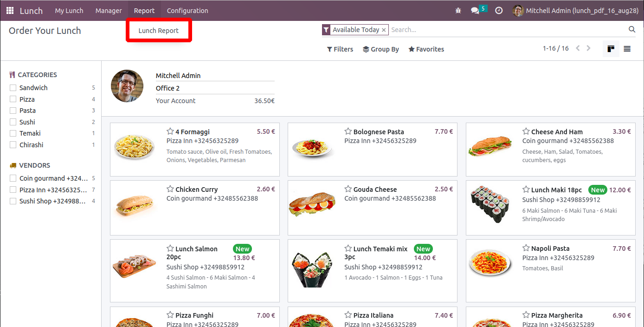Viewport: 644px width, 327px height.
Task: Check the Pizza category
Action: [x=13, y=99]
